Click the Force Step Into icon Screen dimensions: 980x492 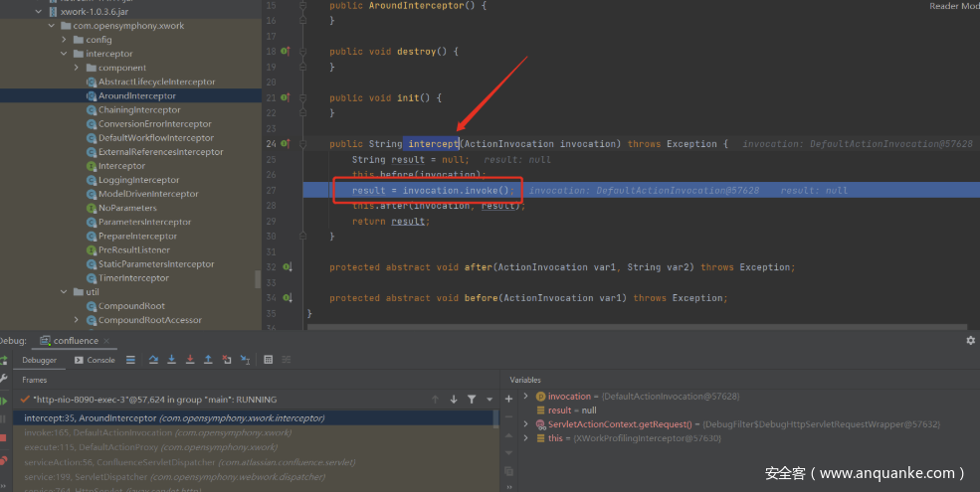click(x=190, y=360)
